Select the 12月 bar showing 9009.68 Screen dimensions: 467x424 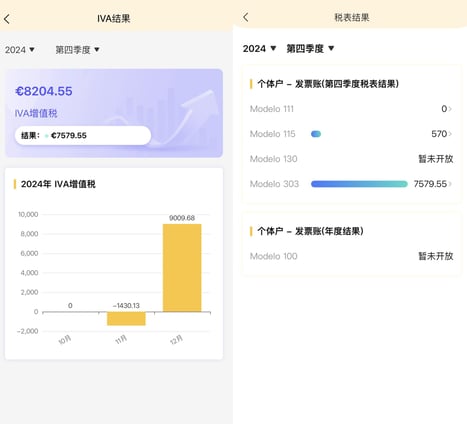tap(182, 268)
